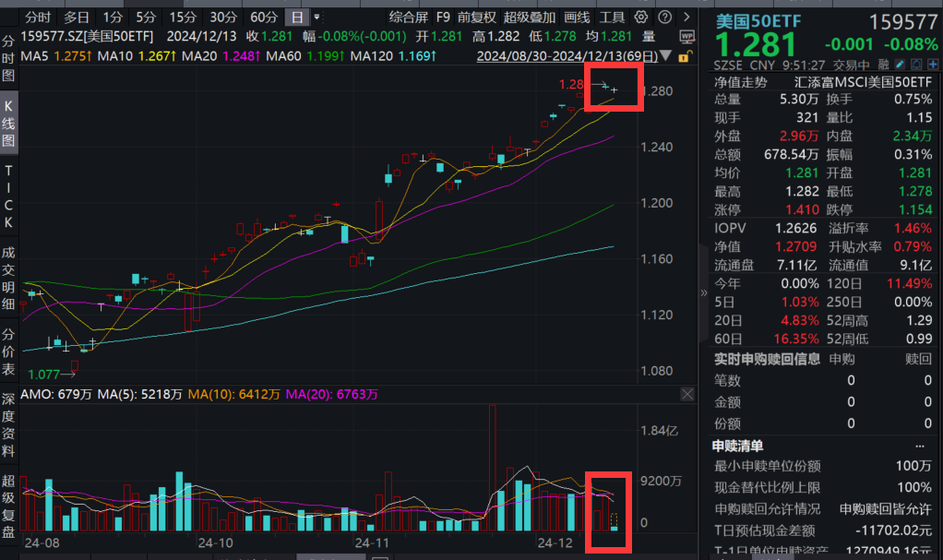Viewport: 943px width, 560px height.
Task: Click the 溢折率 value 1.46%
Action: coord(913,229)
